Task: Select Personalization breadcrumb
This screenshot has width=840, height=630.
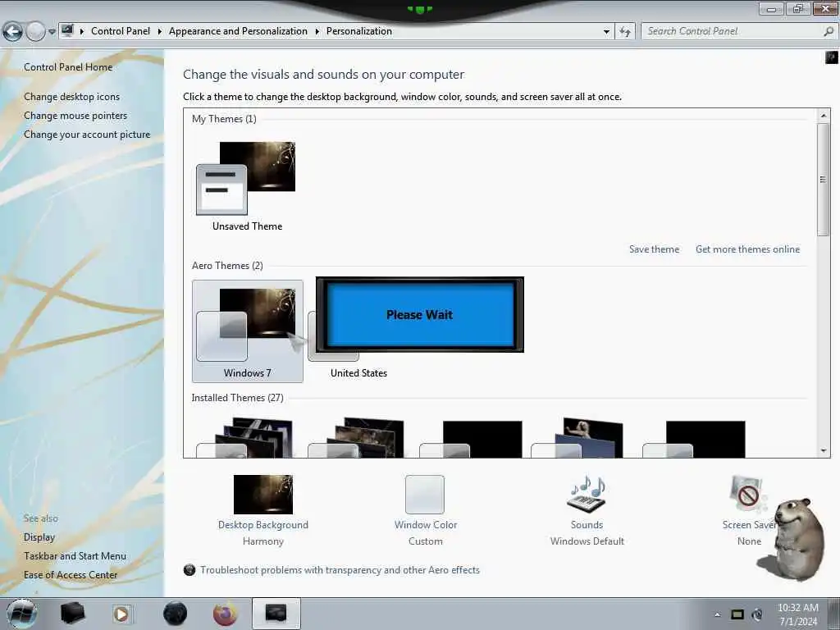Action: tap(359, 31)
